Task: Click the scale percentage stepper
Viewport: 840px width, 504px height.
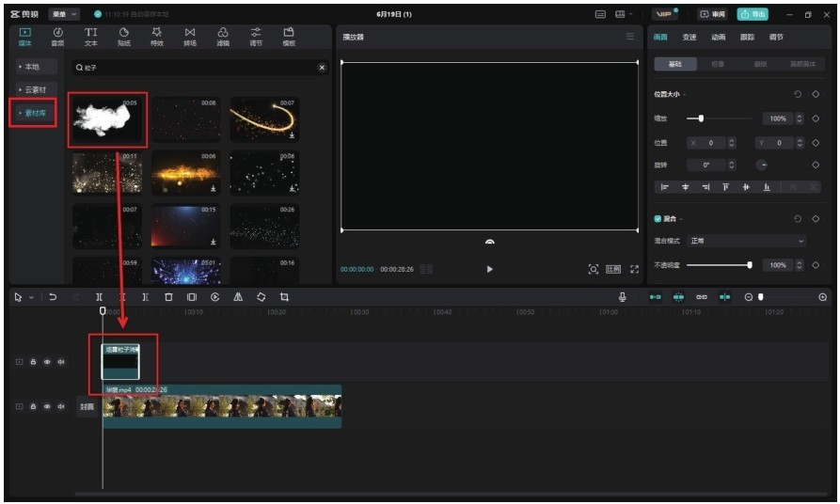Action: point(800,118)
